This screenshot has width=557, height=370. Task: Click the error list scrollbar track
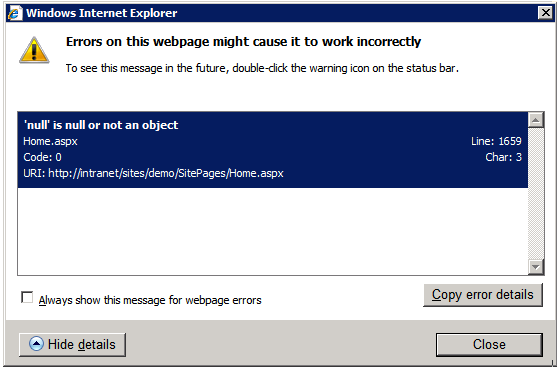pyautogui.click(x=536, y=194)
